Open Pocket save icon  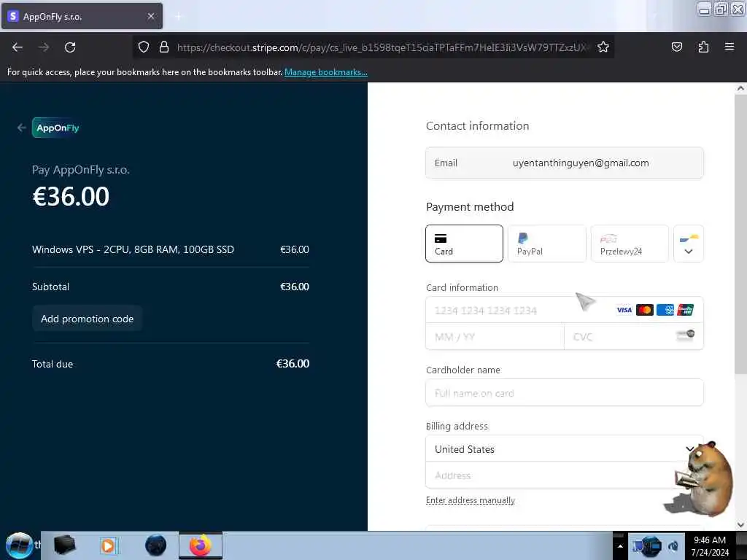[677, 47]
